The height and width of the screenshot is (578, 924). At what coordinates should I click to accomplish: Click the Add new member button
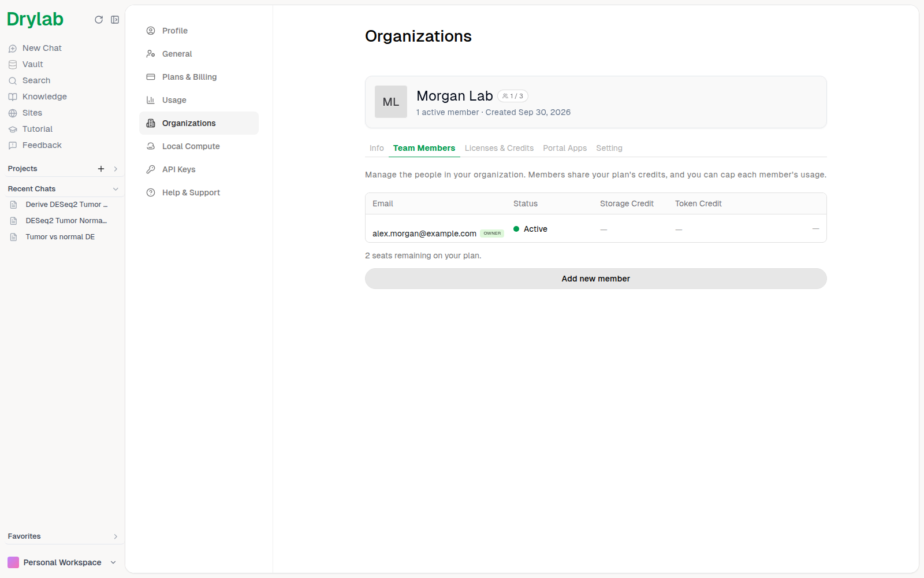tap(596, 279)
